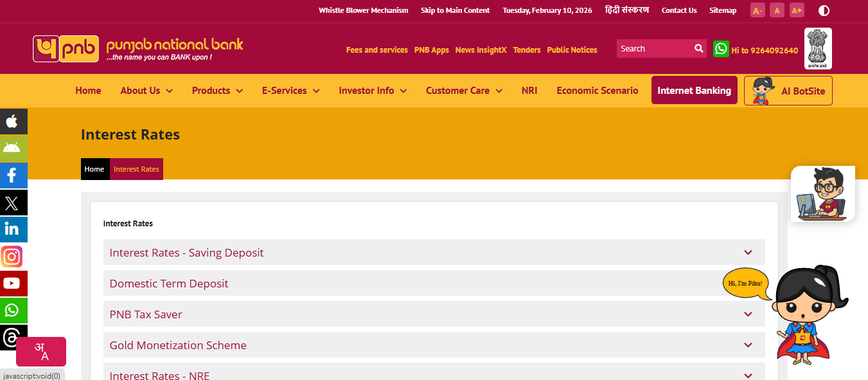Open the Instagram sidebar icon
Screen dimensions: 868x380
[x=12, y=257]
